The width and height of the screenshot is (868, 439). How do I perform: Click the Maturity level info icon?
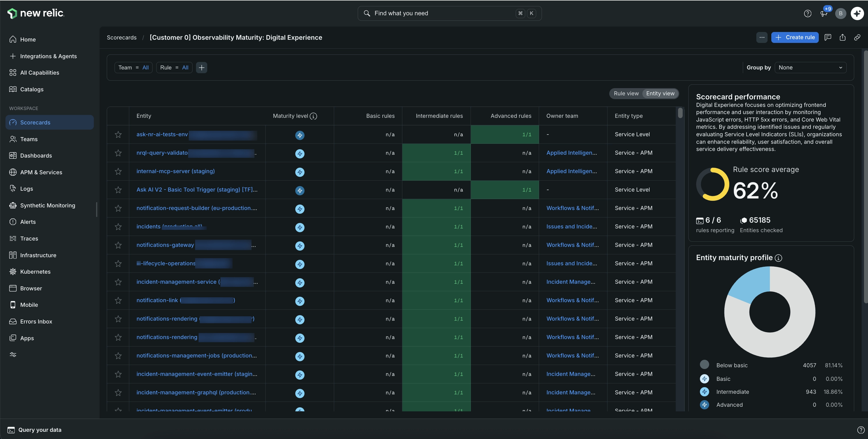(x=313, y=116)
